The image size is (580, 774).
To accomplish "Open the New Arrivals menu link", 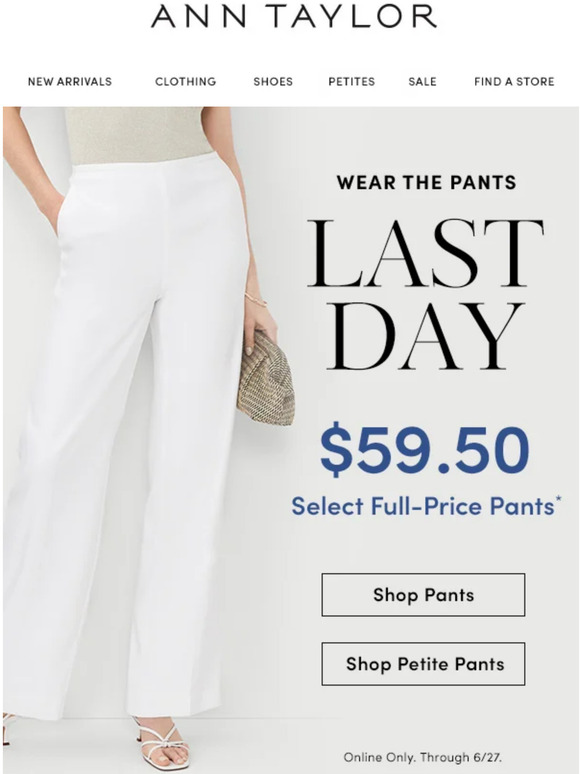I will [x=70, y=81].
